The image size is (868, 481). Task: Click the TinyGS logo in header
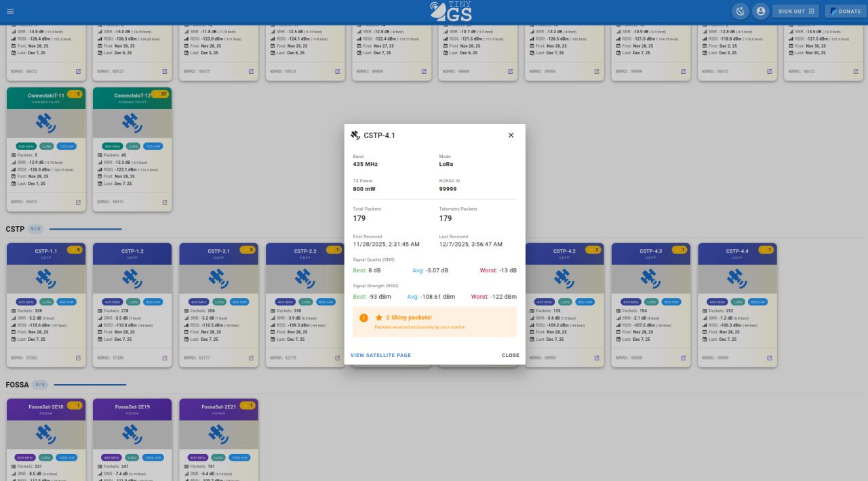click(451, 12)
